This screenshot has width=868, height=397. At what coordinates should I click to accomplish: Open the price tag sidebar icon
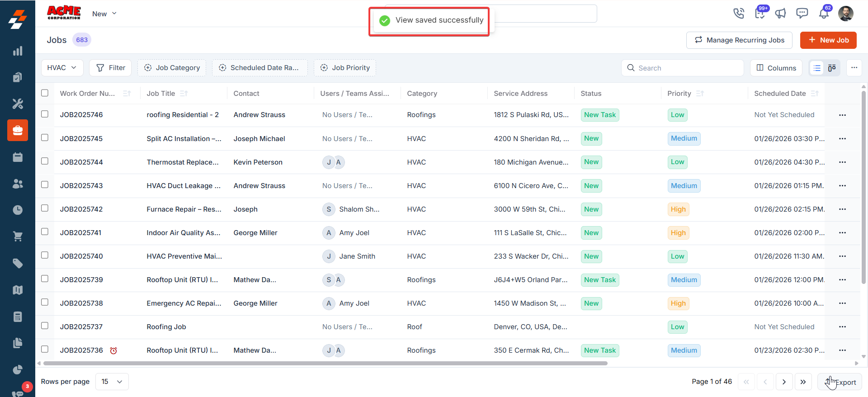[18, 263]
